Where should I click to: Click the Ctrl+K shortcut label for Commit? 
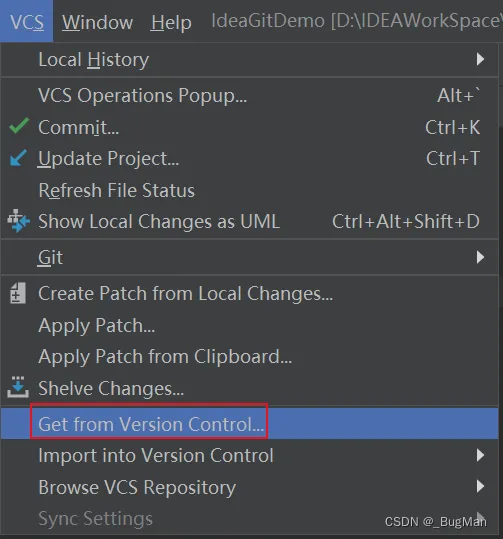(x=452, y=127)
